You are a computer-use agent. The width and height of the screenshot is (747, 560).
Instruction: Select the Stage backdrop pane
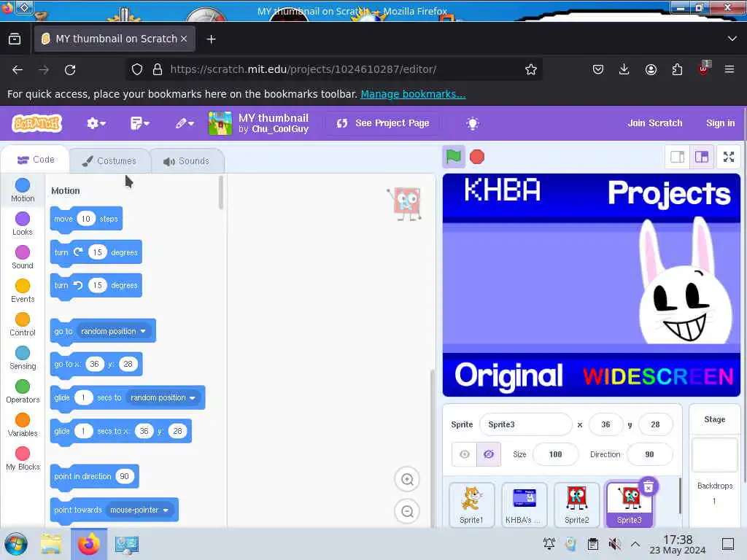click(714, 465)
